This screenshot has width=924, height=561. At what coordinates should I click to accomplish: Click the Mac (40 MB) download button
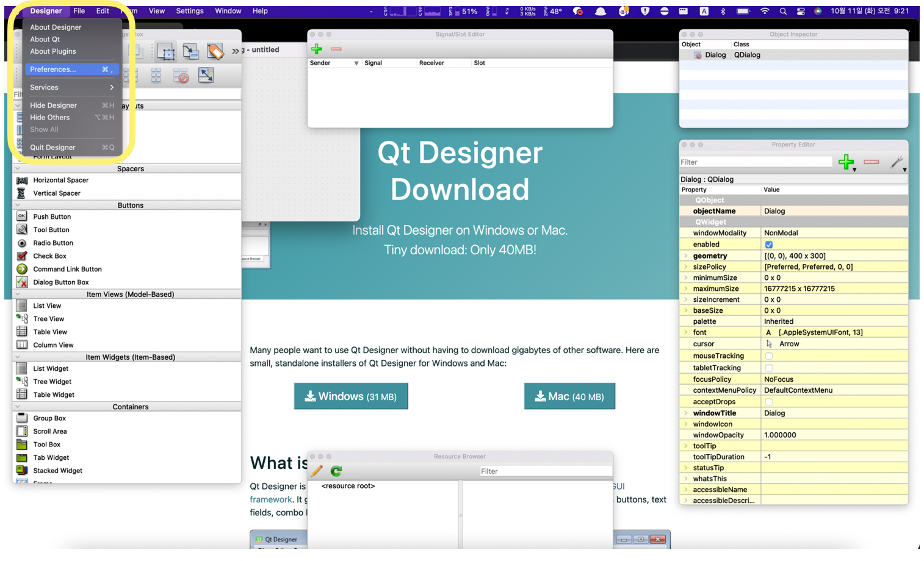[x=569, y=396]
